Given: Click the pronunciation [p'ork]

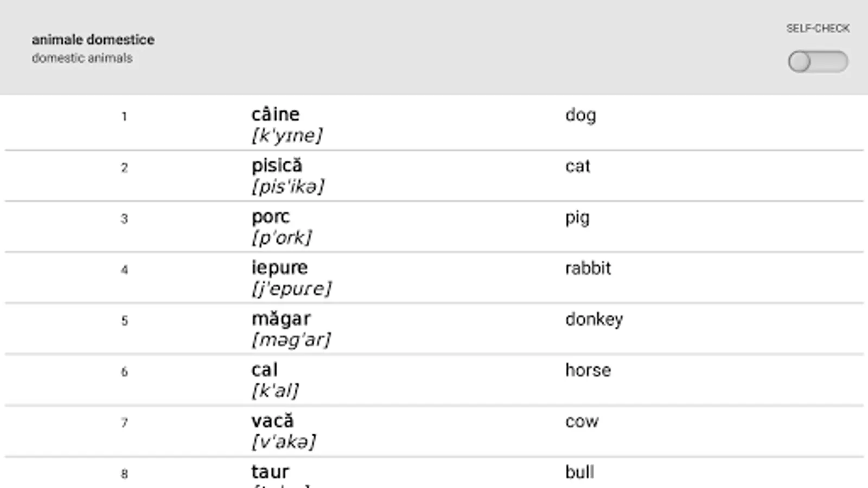Looking at the screenshot, I should pyautogui.click(x=282, y=237).
